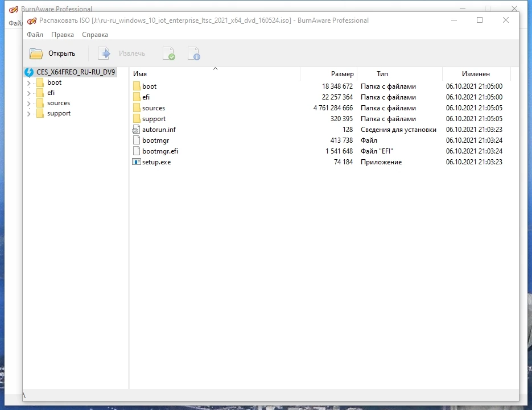
Task: Click size value 18 348 672
Action: coord(337,86)
